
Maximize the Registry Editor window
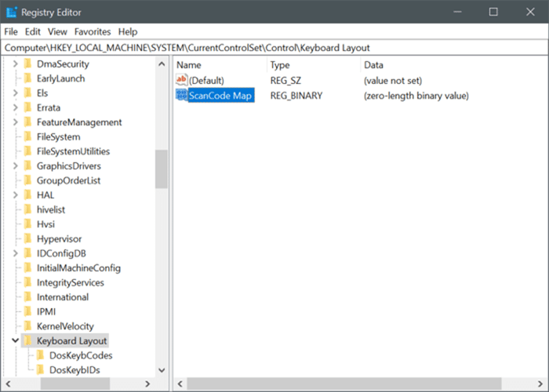[x=493, y=12]
